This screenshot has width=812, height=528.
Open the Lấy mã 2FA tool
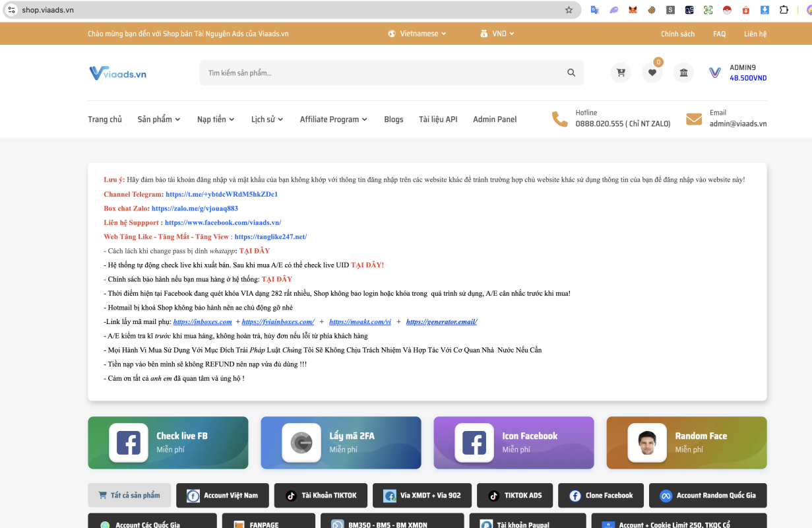[340, 442]
